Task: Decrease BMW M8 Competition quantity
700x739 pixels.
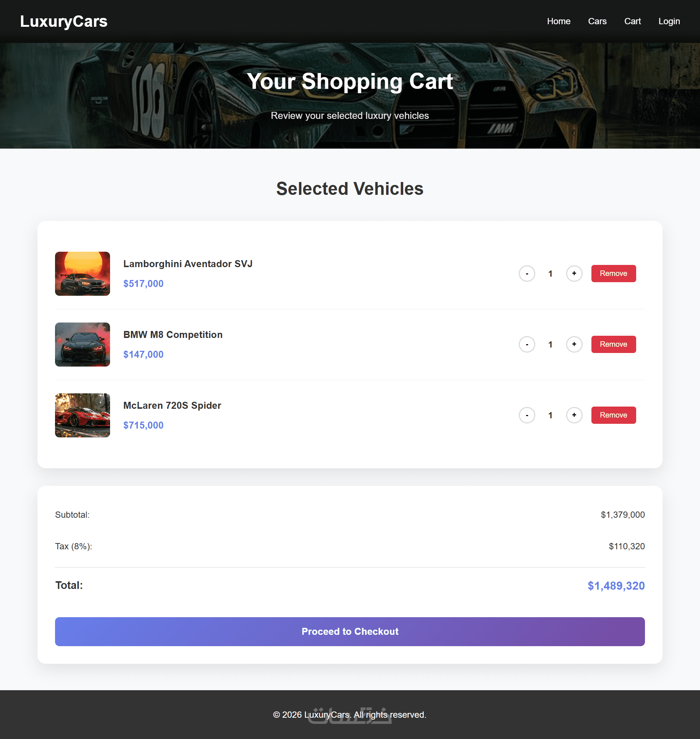Action: click(526, 345)
